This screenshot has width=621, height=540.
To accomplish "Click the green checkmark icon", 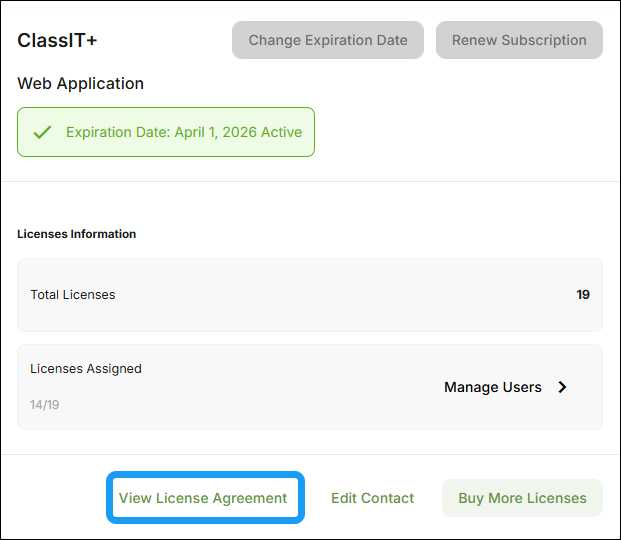I will tap(42, 132).
